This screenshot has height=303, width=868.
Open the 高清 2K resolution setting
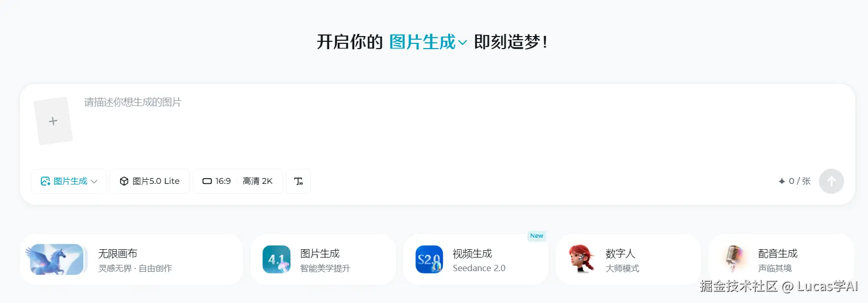[257, 181]
